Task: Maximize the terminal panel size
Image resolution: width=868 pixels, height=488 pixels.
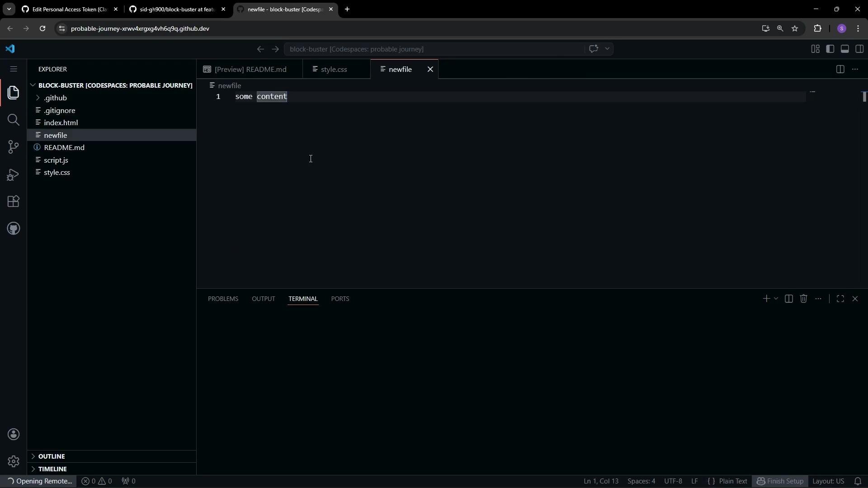Action: pyautogui.click(x=840, y=299)
